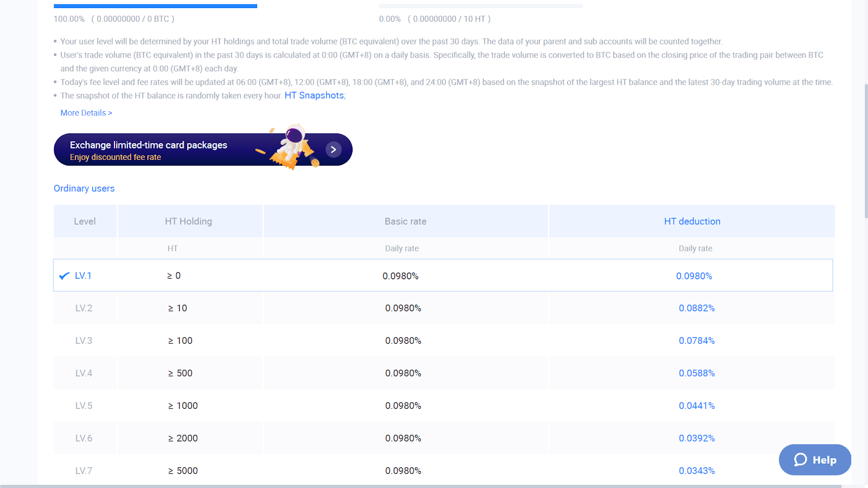Click the ≥ 1000 HT holding value
Viewport: 868px width, 488px height.
point(183,406)
